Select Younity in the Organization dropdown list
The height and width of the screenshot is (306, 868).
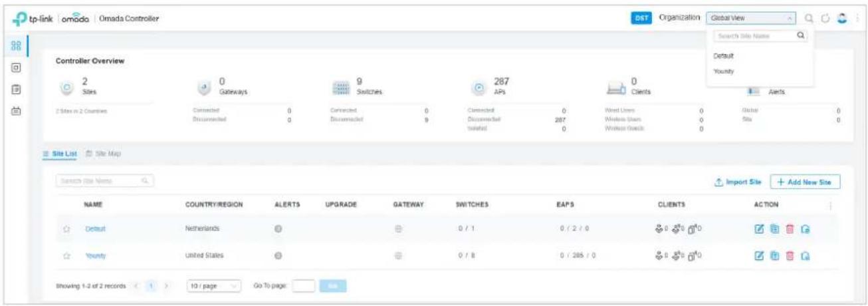pos(723,71)
